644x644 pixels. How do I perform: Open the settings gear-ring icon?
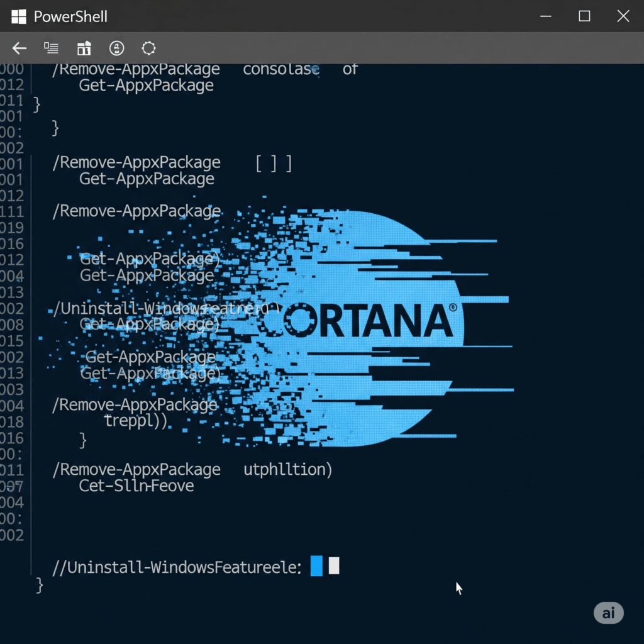148,48
